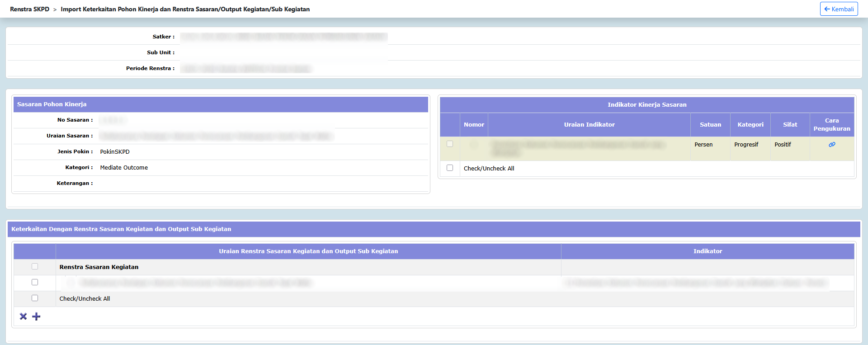Click the Uraian Indikator column header
The height and width of the screenshot is (345, 868).
(589, 125)
